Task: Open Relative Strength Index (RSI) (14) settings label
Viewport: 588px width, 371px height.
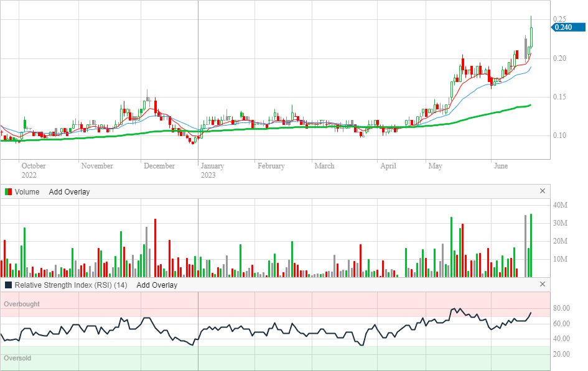Action: (x=71, y=285)
